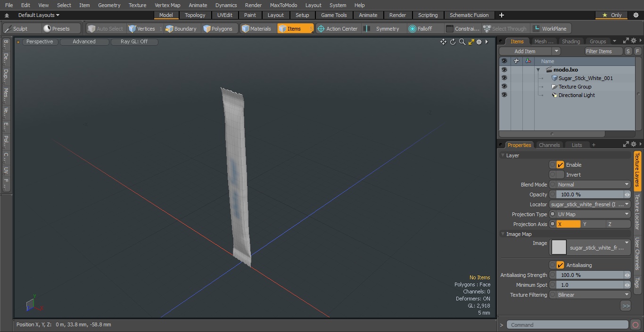Switch to Vertices selection mode

145,29
